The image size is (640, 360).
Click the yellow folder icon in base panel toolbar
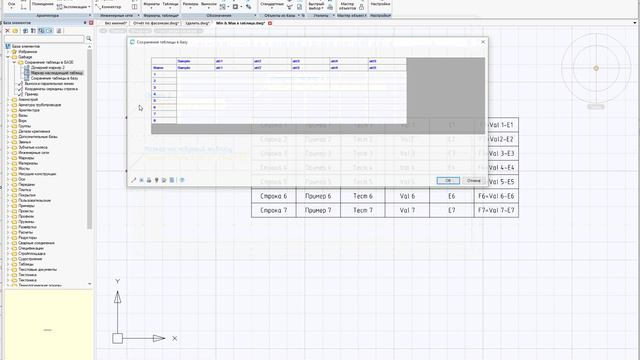pos(16,31)
